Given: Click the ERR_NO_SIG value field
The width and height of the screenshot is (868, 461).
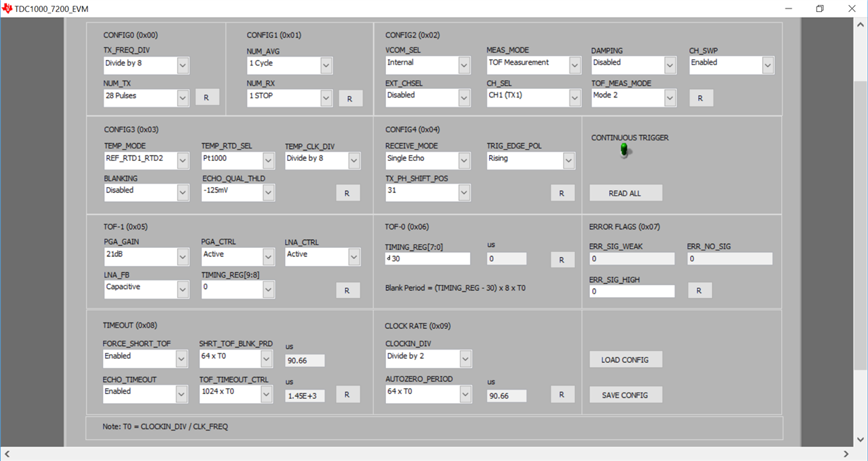Looking at the screenshot, I should [x=730, y=258].
